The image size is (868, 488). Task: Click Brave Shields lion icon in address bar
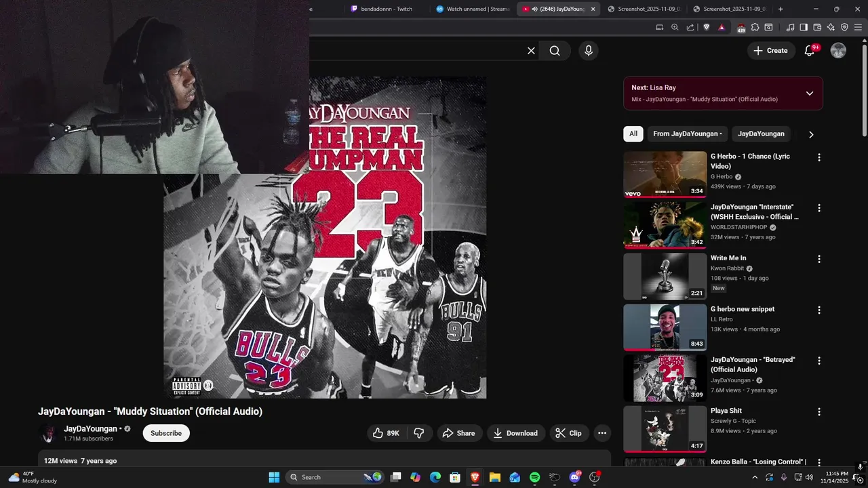coord(707,27)
